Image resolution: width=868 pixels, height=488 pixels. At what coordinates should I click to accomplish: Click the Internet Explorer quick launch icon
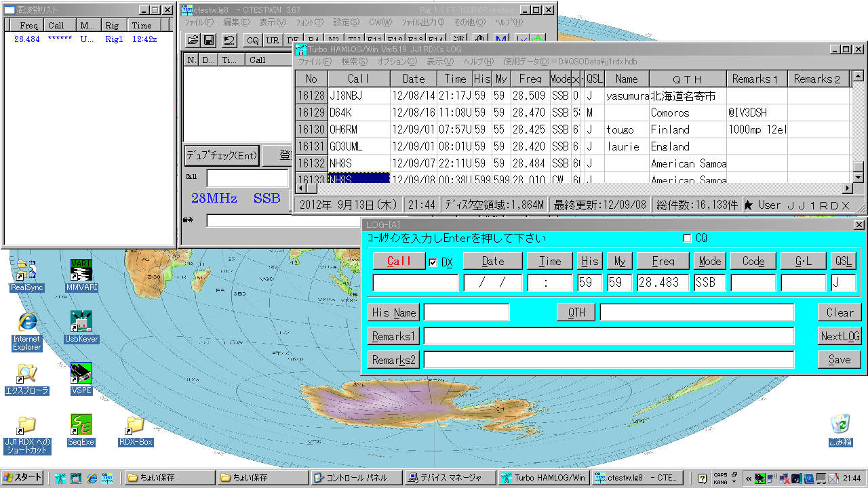(x=92, y=478)
